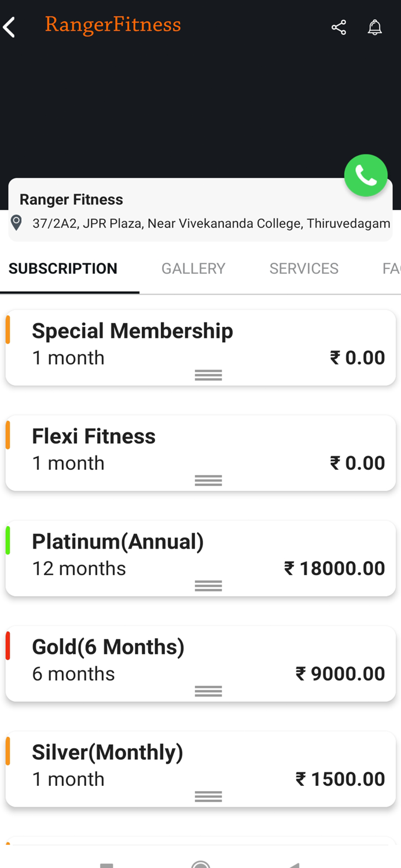Expand Gold(6 Months) details handle
This screenshot has height=868, width=401.
208,691
